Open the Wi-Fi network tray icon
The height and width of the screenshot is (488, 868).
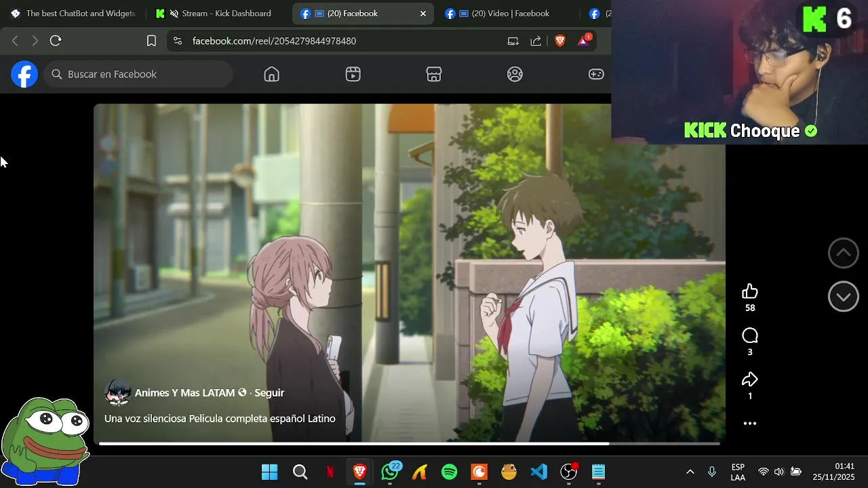[763, 472]
